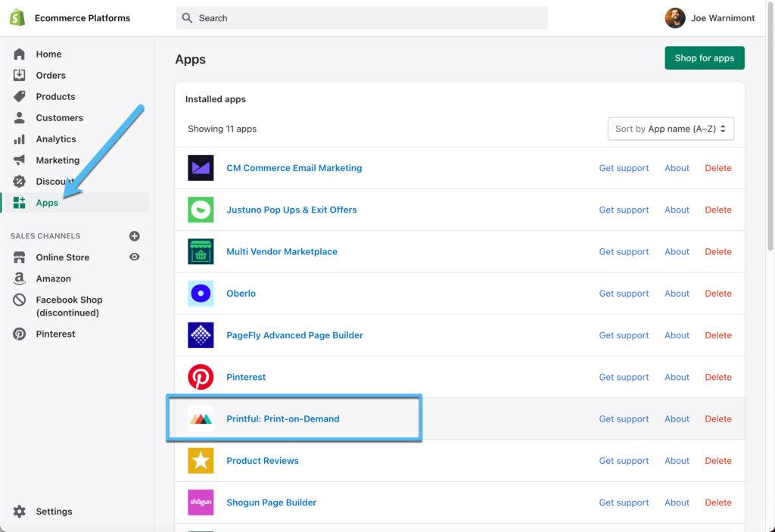This screenshot has height=532, width=775.
Task: Click the Shop for apps button
Action: click(705, 58)
